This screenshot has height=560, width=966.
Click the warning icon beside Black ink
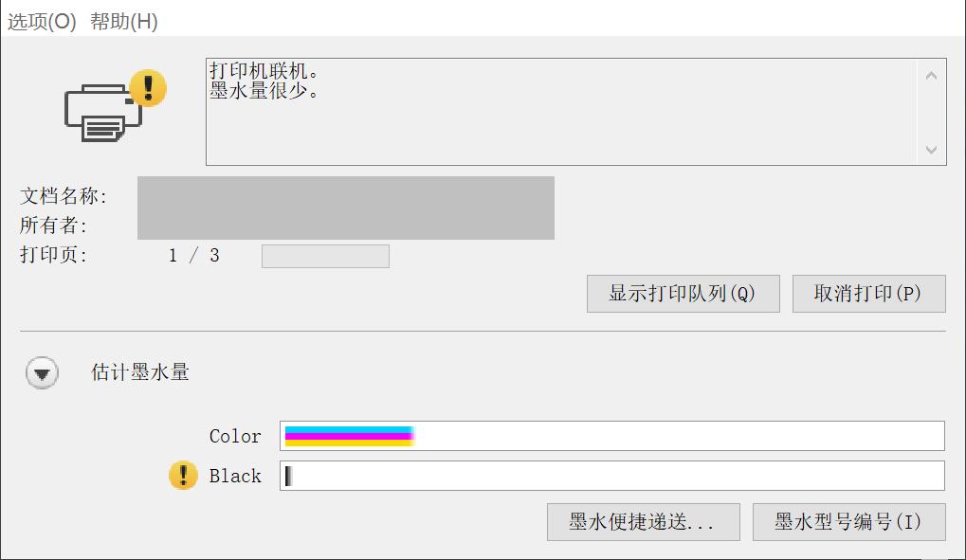click(182, 476)
